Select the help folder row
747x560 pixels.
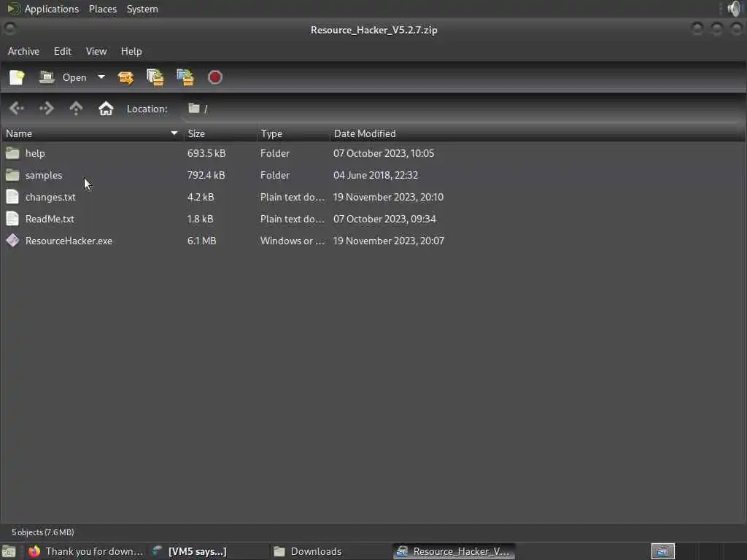point(373,153)
